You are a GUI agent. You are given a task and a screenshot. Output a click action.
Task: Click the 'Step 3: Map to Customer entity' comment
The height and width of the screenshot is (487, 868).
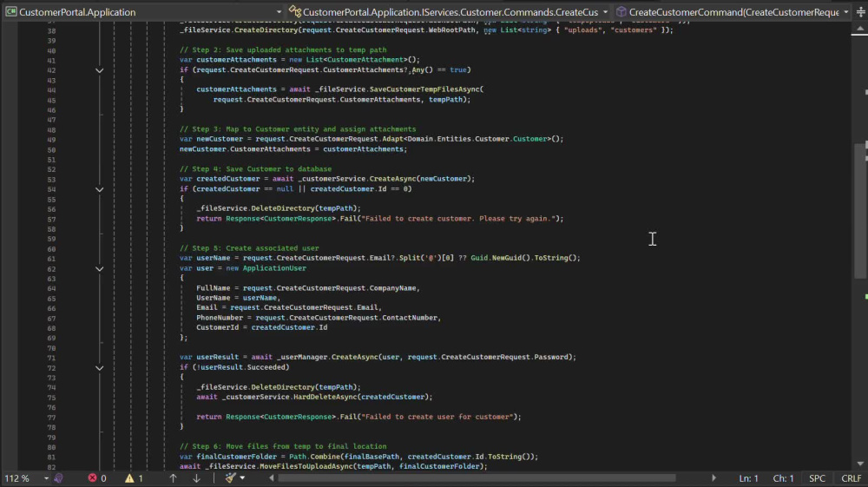point(298,129)
